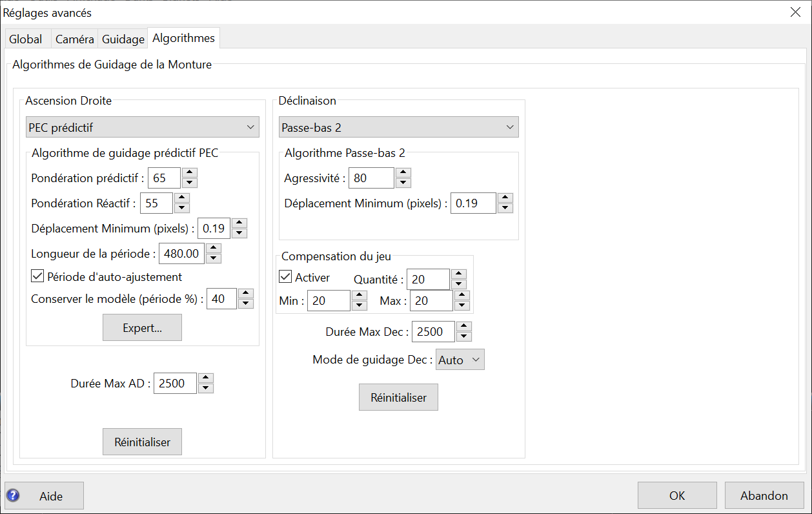Click the Expert... button
Screen dimensions: 812x514
point(143,327)
